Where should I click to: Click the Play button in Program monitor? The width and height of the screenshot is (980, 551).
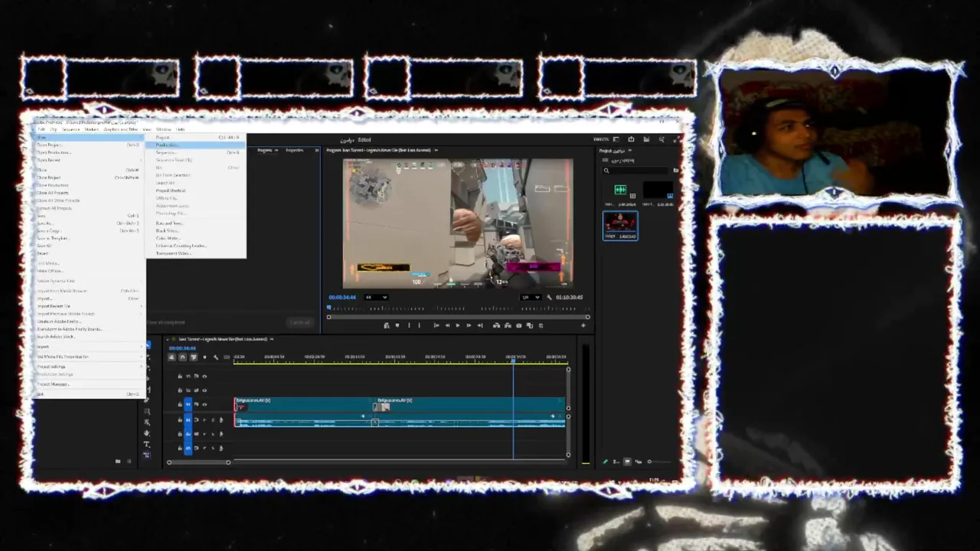tap(458, 325)
